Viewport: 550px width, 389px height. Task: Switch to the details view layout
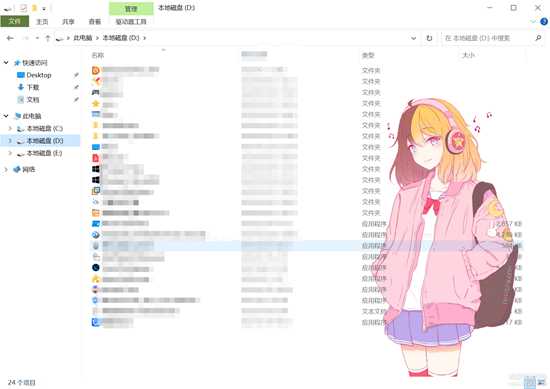tap(530, 382)
